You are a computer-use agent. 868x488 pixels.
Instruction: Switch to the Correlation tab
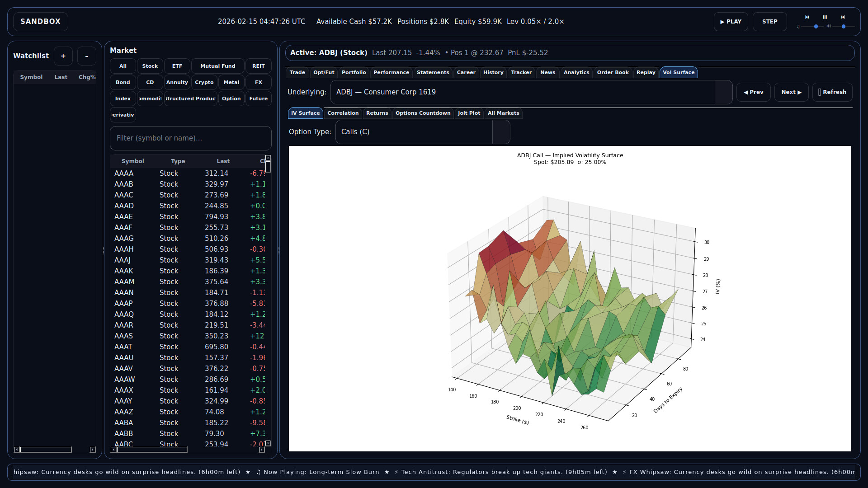pyautogui.click(x=343, y=113)
